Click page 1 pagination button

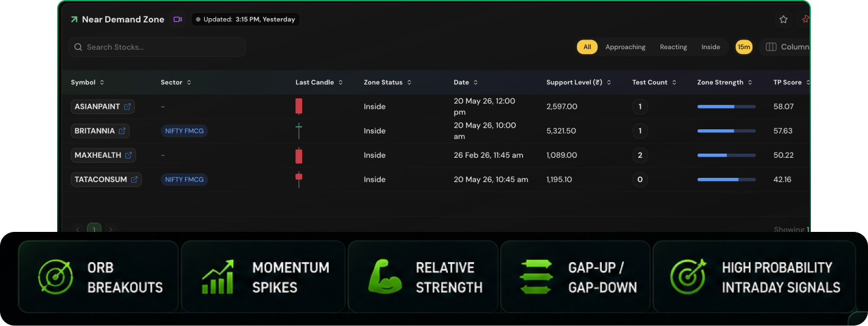point(94,229)
